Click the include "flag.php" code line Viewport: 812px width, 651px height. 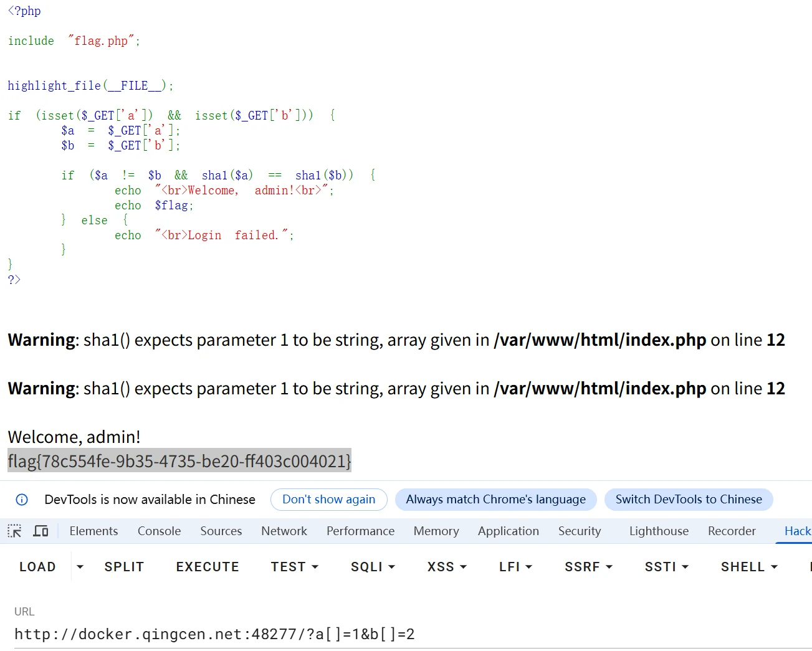pyautogui.click(x=74, y=41)
